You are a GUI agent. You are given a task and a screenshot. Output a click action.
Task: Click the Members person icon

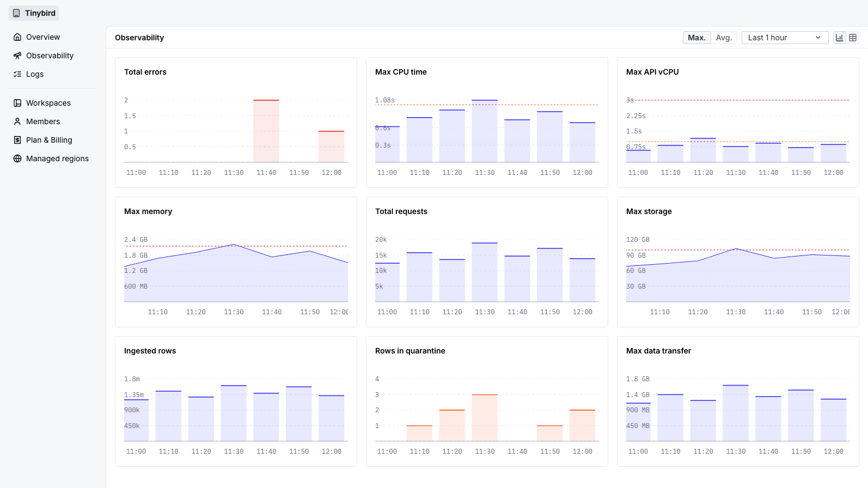[17, 121]
